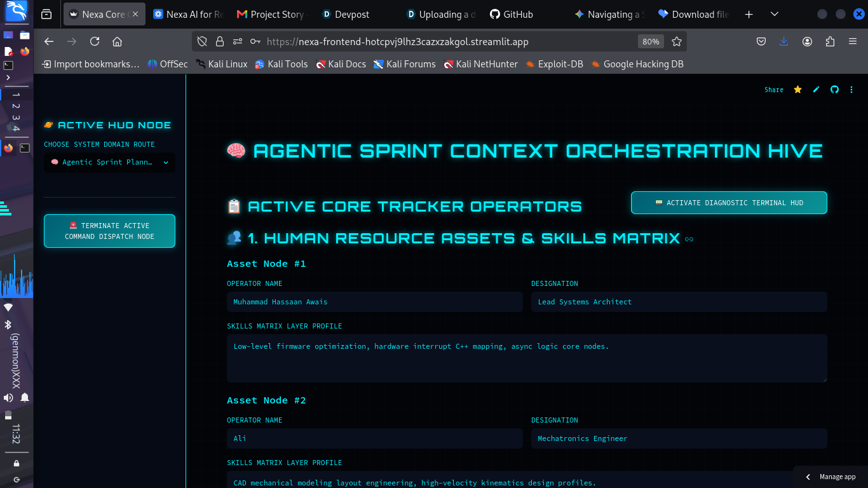Image resolution: width=868 pixels, height=488 pixels.
Task: Click Activate Diagnostic Terminal HUD button
Action: (729, 203)
